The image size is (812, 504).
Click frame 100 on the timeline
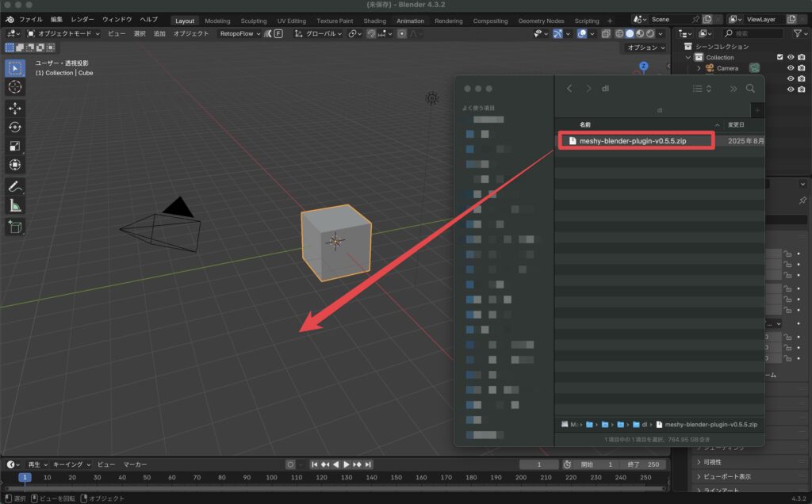[271, 478]
